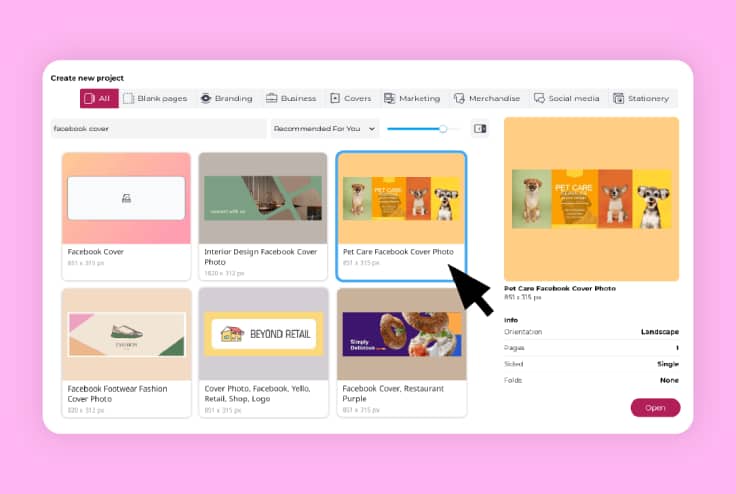
Task: Click the thumbnail size slider handle
Action: click(443, 128)
